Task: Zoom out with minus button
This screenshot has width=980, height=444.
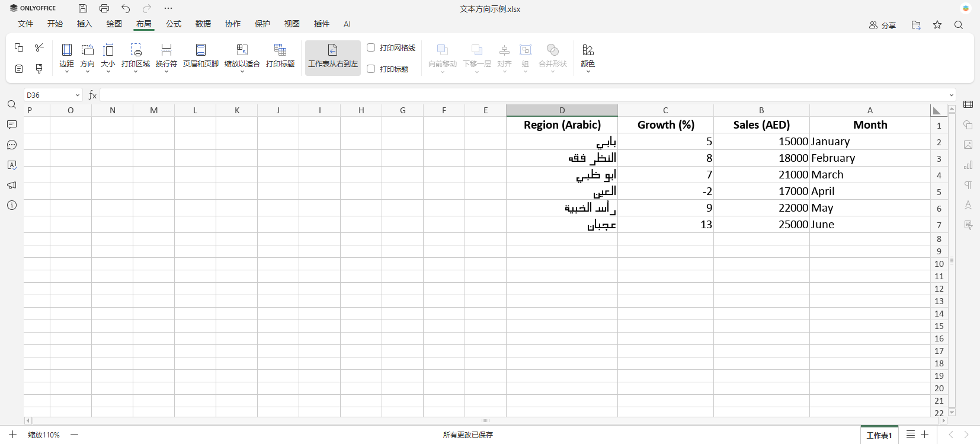Action: (74, 435)
